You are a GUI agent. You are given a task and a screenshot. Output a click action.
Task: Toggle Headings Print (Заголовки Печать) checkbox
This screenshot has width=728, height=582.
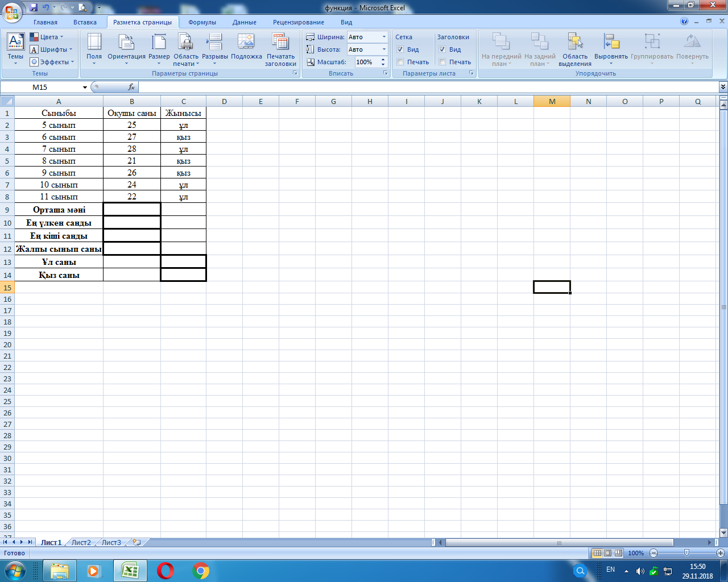pos(442,62)
